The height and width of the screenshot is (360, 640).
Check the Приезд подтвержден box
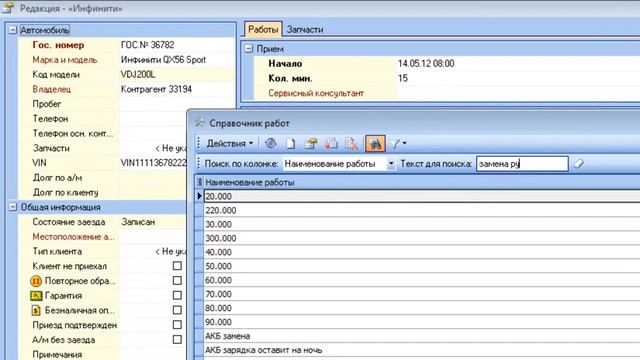[x=177, y=324]
